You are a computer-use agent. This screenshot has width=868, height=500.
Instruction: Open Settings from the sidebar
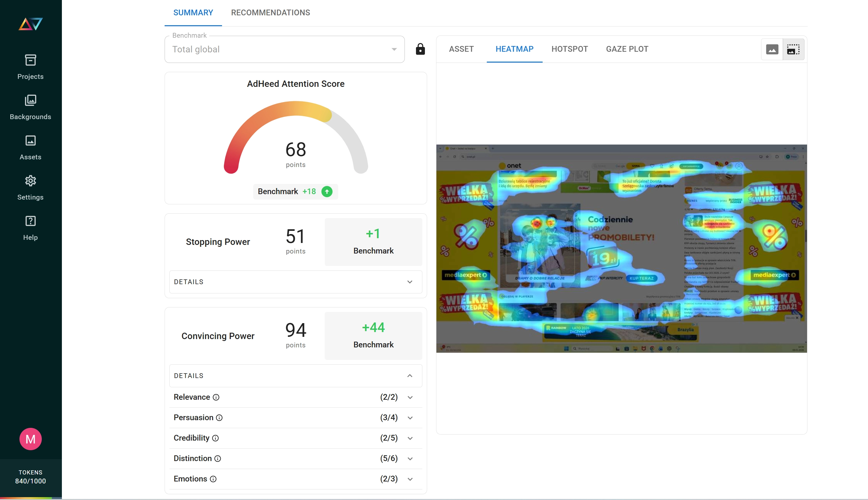(30, 187)
